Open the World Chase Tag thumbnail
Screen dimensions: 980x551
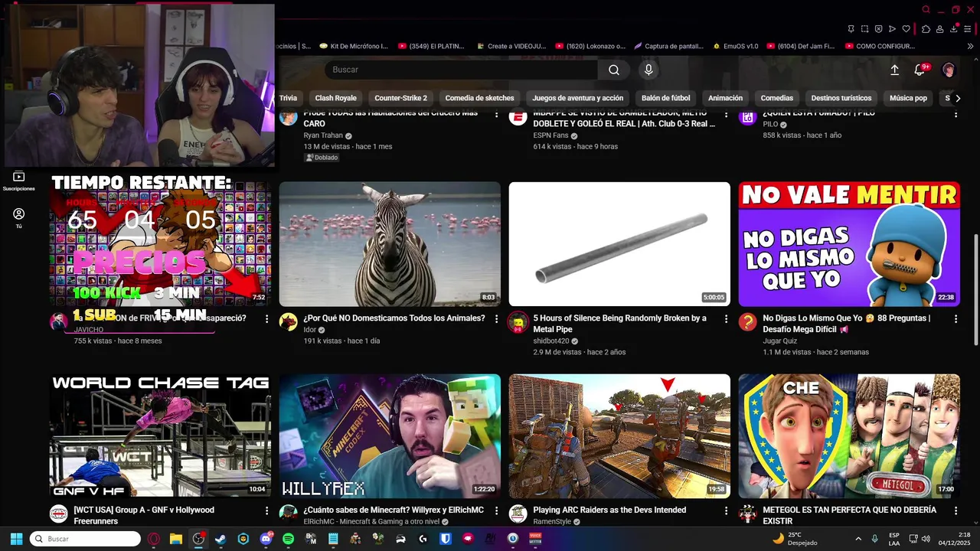click(x=160, y=436)
